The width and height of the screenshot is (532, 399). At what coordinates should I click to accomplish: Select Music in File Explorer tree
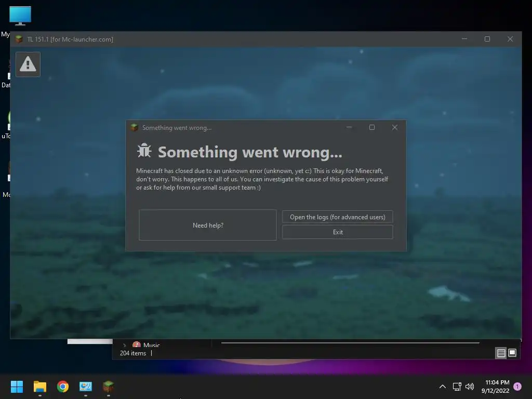click(x=151, y=345)
